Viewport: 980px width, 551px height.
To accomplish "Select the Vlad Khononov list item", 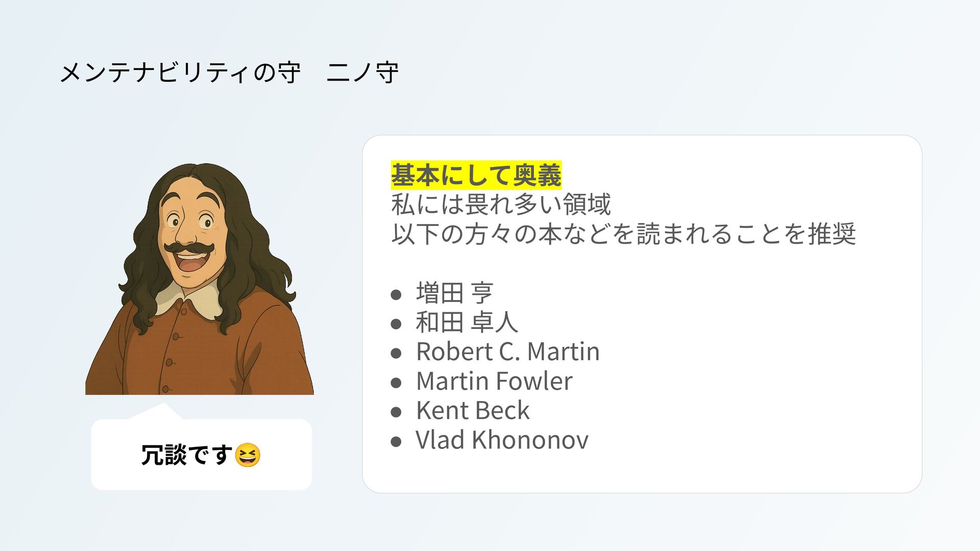I will click(502, 440).
